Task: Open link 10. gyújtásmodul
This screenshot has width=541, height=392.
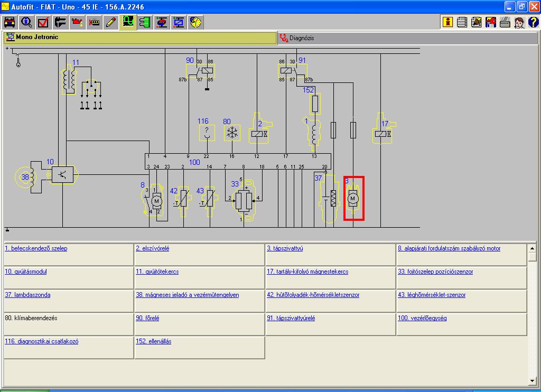Action: 26,272
